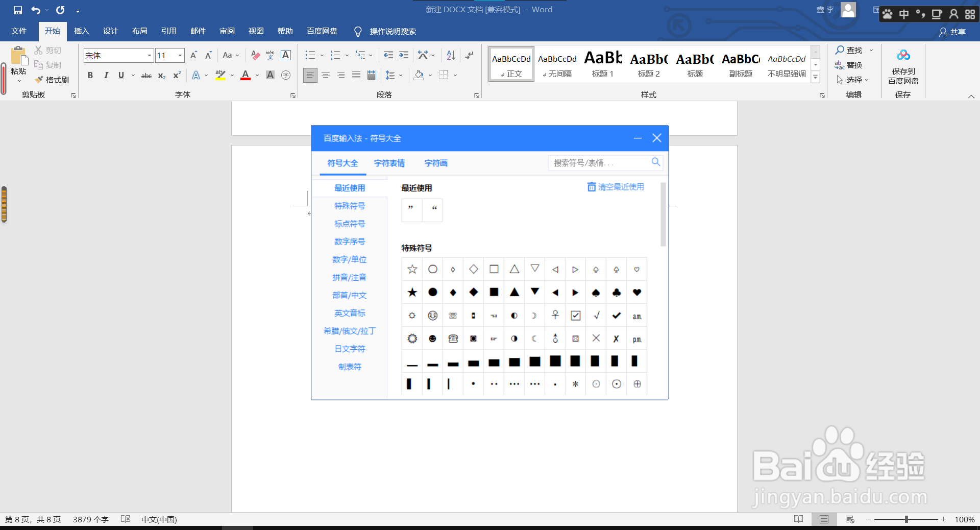Show paragraph marks icon in 段落 group
980x530 pixels.
(468, 55)
